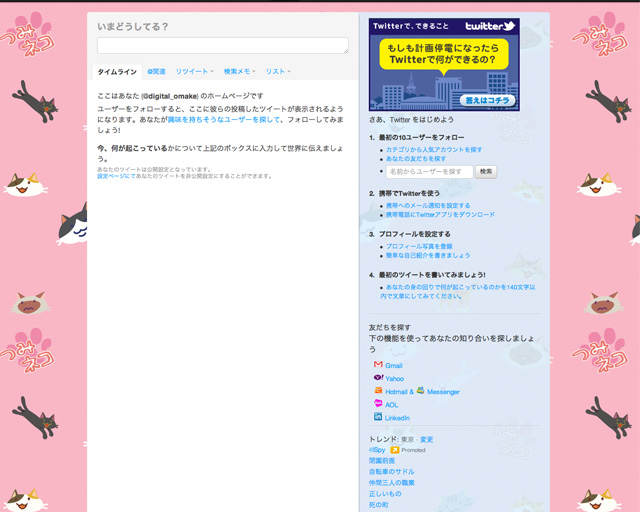Click the Messenger people icon
This screenshot has height=512, width=640.
coord(420,390)
